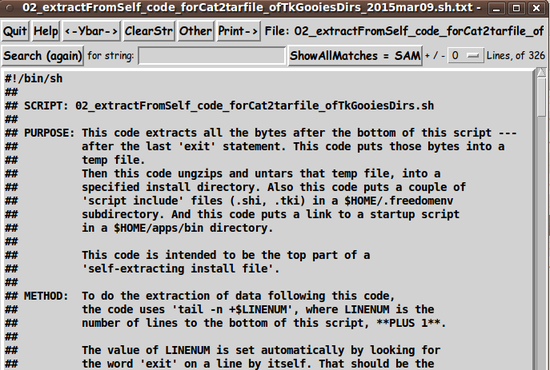Screen dimensions: 550x370
Task: Click the window title bar text
Action: tap(251, 7)
